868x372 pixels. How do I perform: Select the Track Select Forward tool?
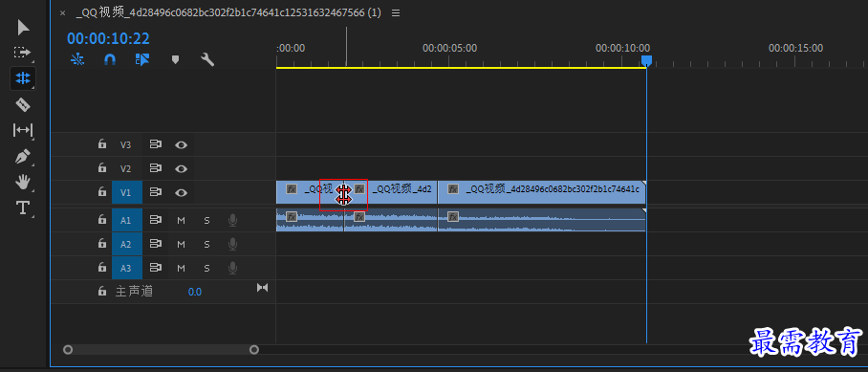[x=23, y=53]
